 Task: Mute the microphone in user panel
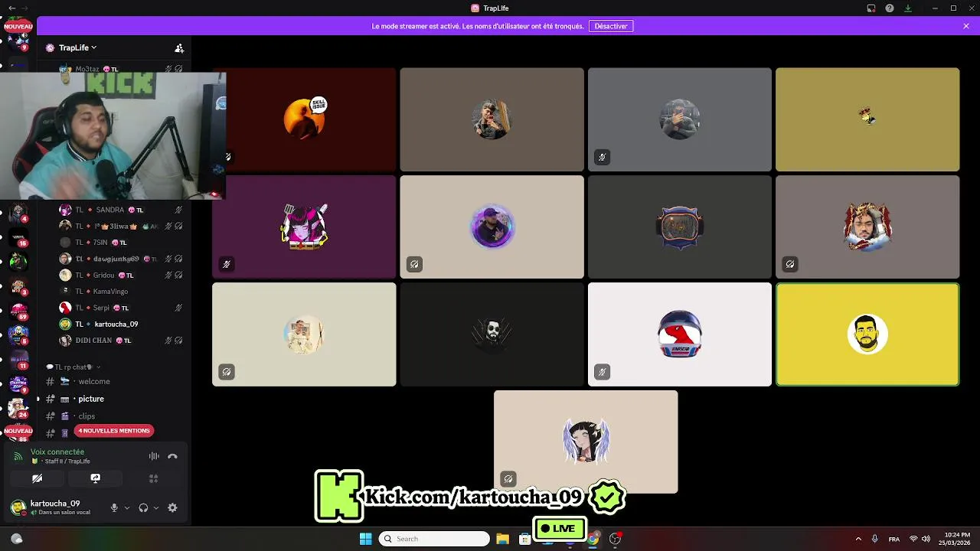[x=114, y=507]
